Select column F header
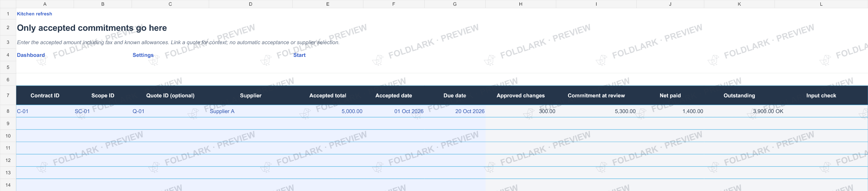The width and height of the screenshot is (868, 191). pyautogui.click(x=393, y=4)
